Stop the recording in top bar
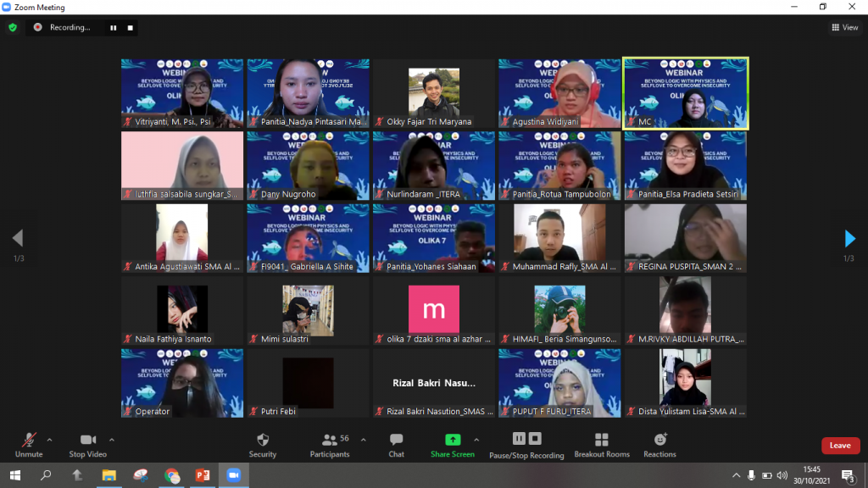The image size is (868, 488). click(130, 27)
